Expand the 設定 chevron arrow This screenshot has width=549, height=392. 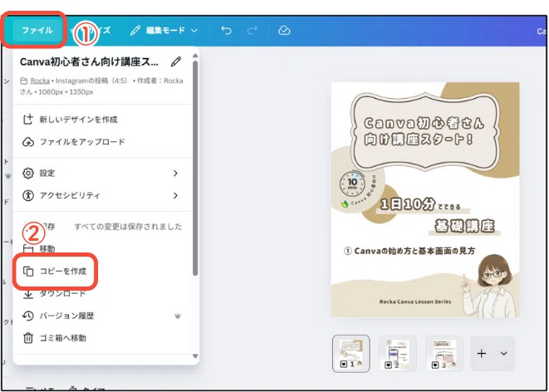(176, 174)
